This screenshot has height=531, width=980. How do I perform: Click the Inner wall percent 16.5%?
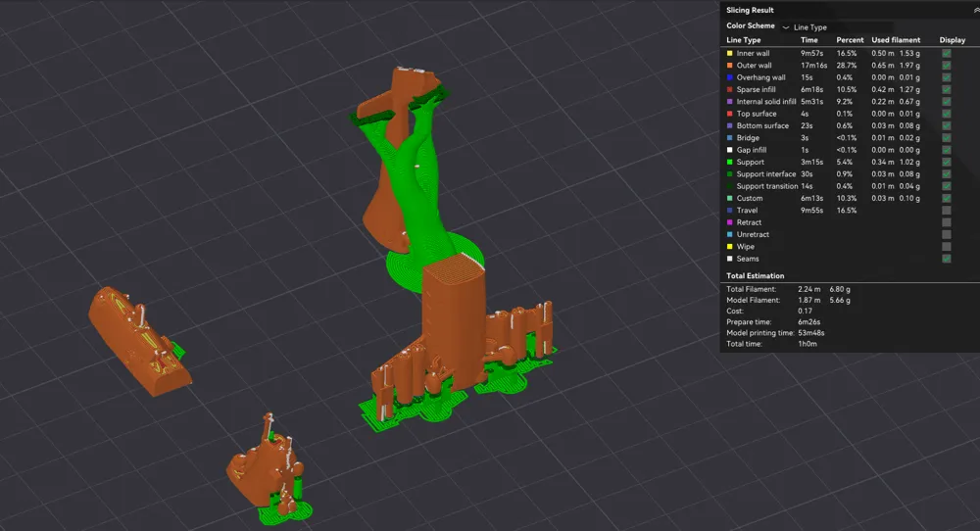[847, 53]
